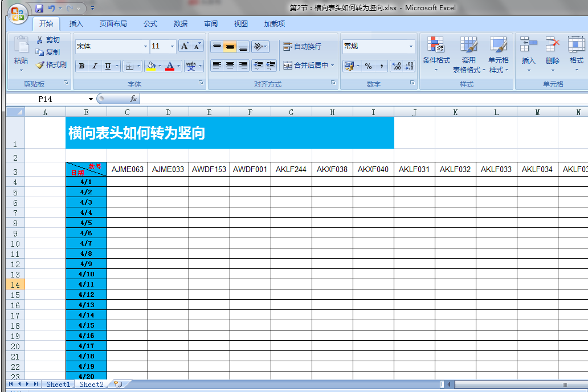The height and width of the screenshot is (392, 588).
Task: Open the 格式 cells format menu
Action: tap(577, 54)
